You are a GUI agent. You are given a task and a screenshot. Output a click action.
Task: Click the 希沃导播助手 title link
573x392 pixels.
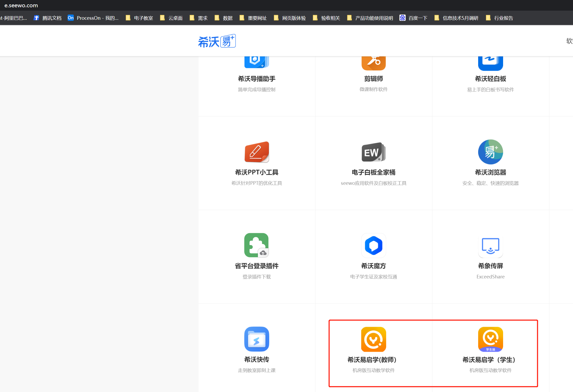point(257,79)
